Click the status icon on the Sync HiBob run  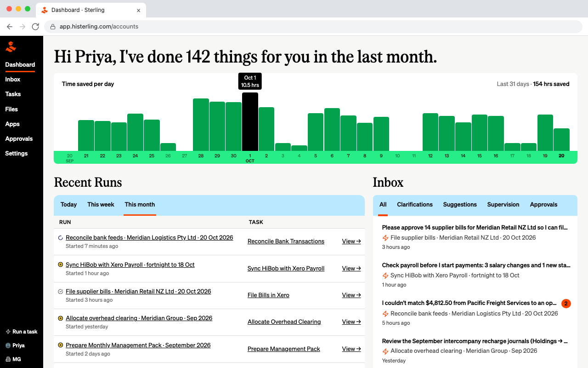pyautogui.click(x=61, y=265)
